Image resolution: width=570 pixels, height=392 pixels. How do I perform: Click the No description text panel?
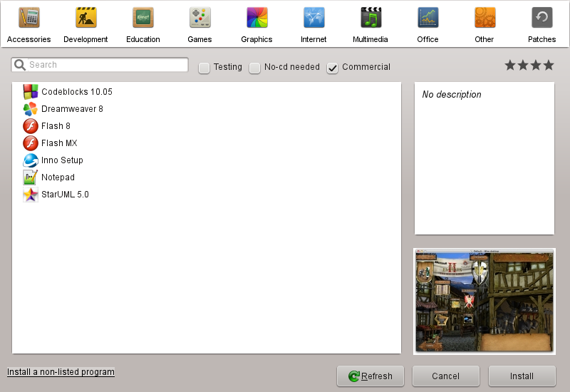484,158
